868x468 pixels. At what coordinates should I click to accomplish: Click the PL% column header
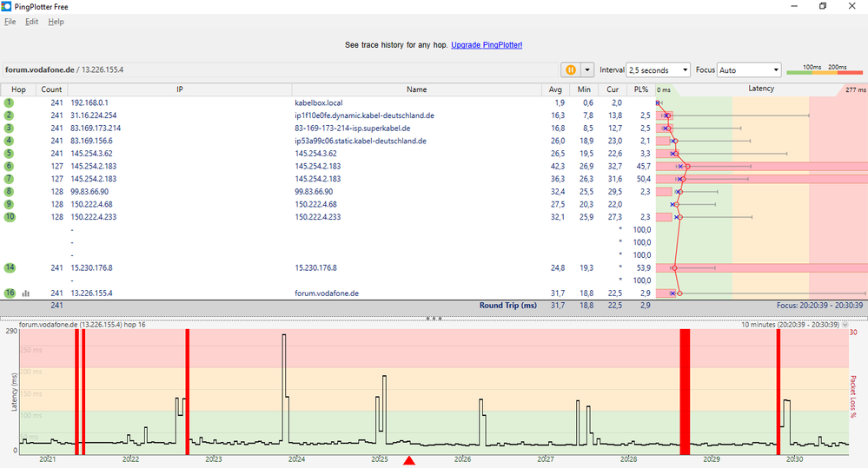641,89
